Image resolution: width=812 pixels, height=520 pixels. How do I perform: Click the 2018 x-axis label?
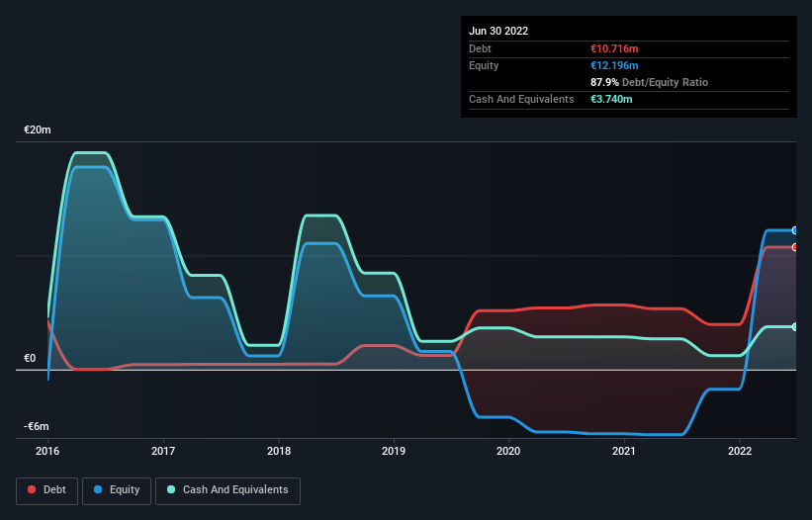pyautogui.click(x=279, y=451)
